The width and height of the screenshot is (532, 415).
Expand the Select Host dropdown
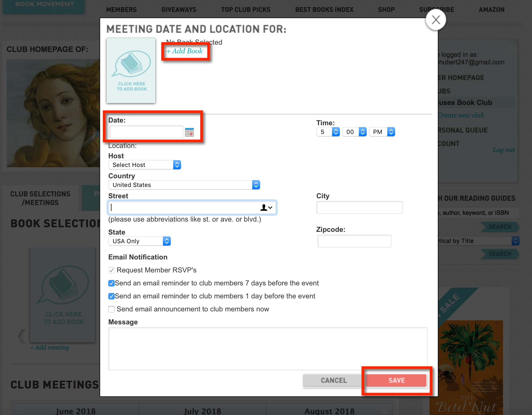[x=145, y=165]
